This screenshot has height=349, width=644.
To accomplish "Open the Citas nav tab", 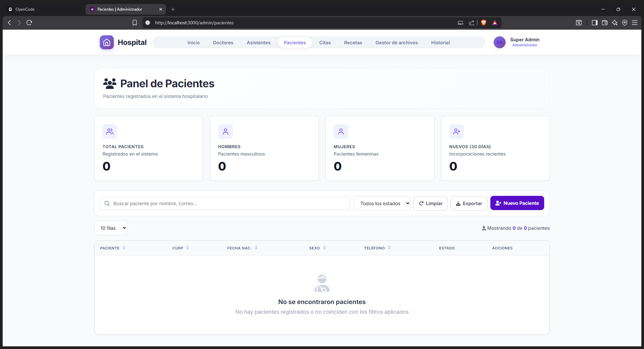I will point(325,43).
